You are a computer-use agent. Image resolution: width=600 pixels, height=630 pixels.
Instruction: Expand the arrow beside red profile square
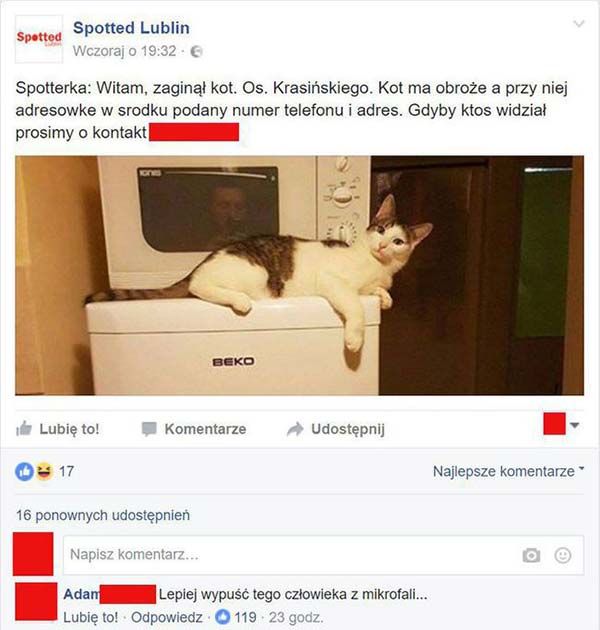click(575, 425)
